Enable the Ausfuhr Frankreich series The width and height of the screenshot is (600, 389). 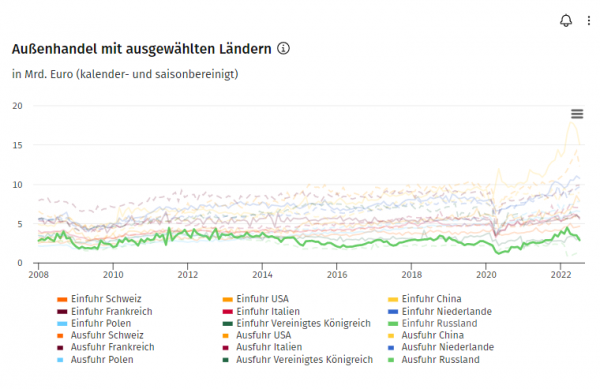point(106,347)
